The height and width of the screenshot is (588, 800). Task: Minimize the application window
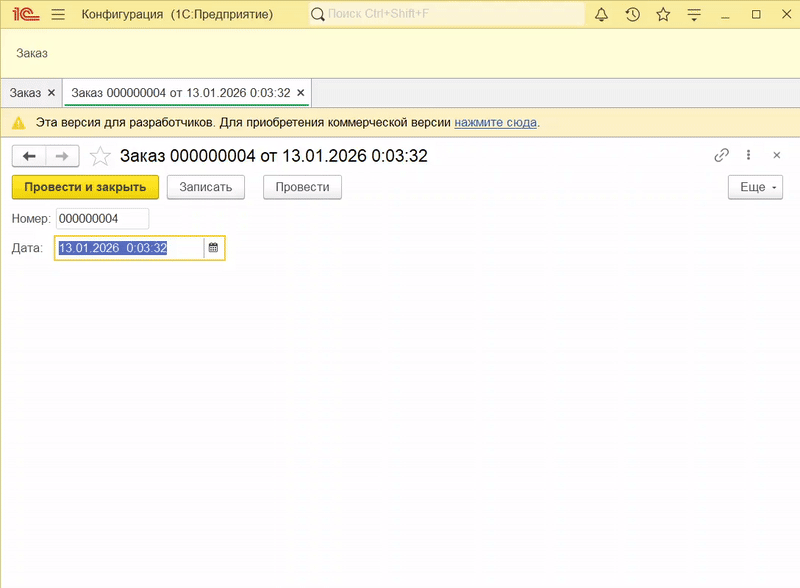point(725,14)
